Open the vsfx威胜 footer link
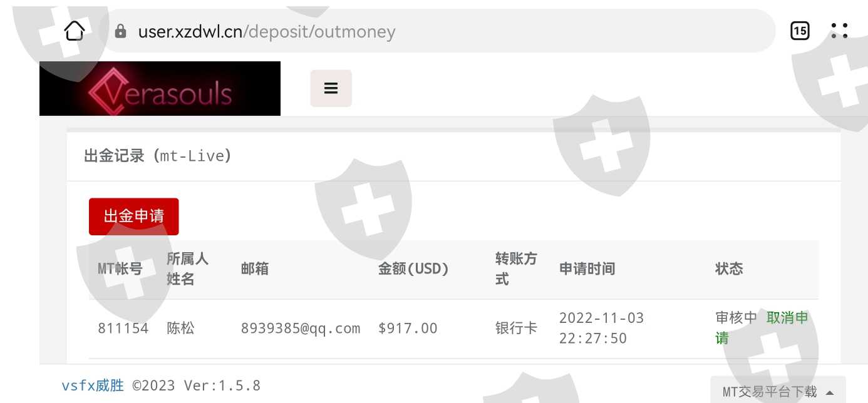Image resolution: width=868 pixels, height=403 pixels. point(93,385)
